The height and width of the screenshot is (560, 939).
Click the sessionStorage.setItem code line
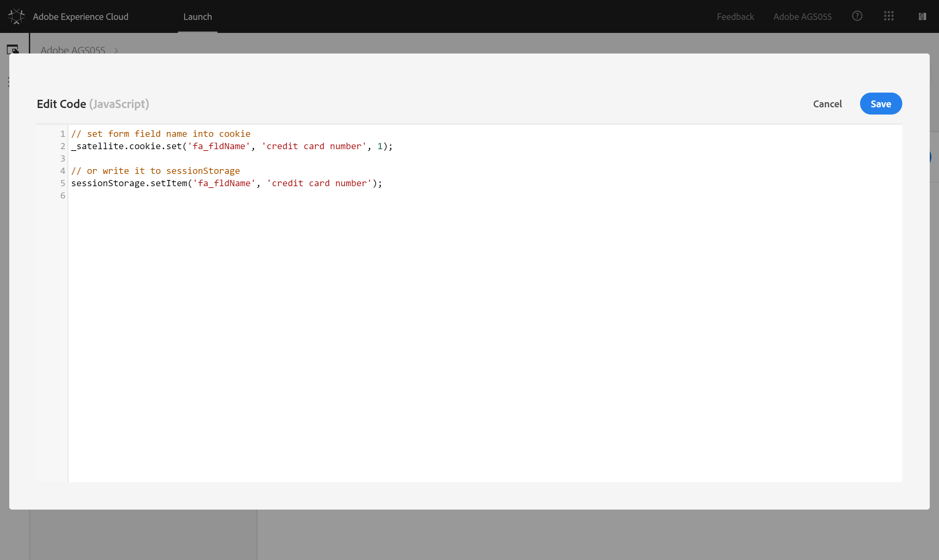[227, 183]
